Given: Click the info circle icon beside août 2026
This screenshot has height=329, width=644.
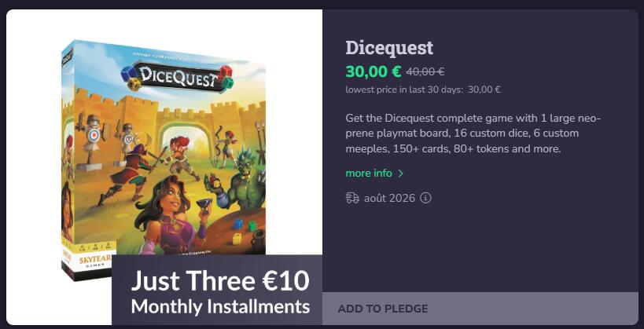Looking at the screenshot, I should click(425, 198).
